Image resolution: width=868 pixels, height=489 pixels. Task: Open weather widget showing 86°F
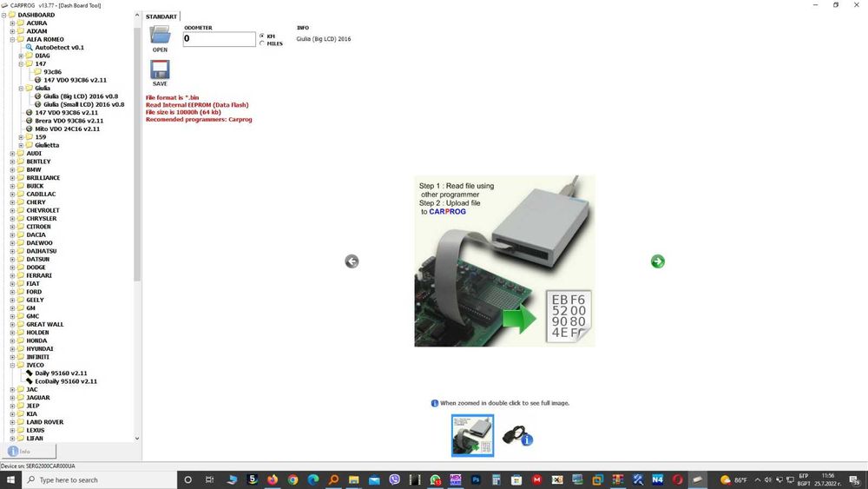click(733, 479)
